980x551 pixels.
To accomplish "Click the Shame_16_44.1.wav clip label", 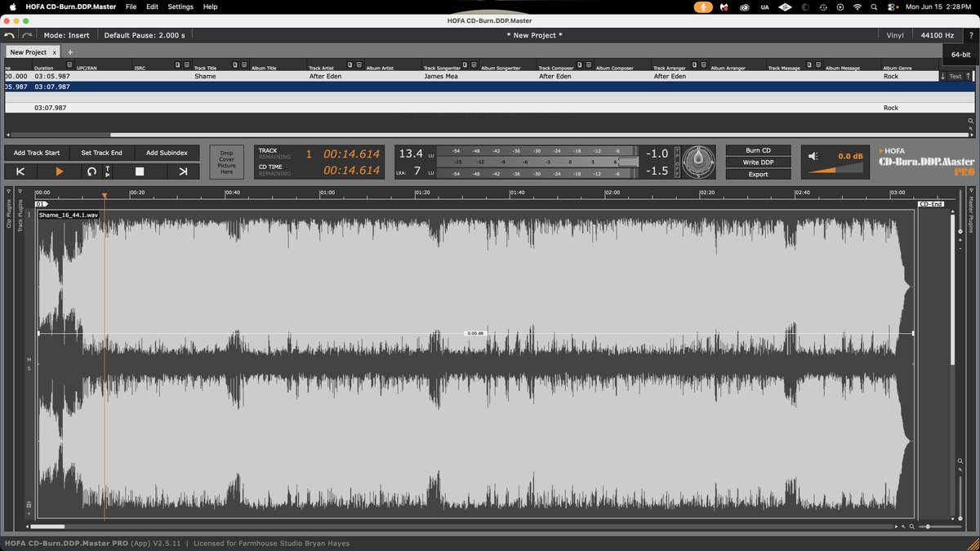I will pyautogui.click(x=68, y=215).
